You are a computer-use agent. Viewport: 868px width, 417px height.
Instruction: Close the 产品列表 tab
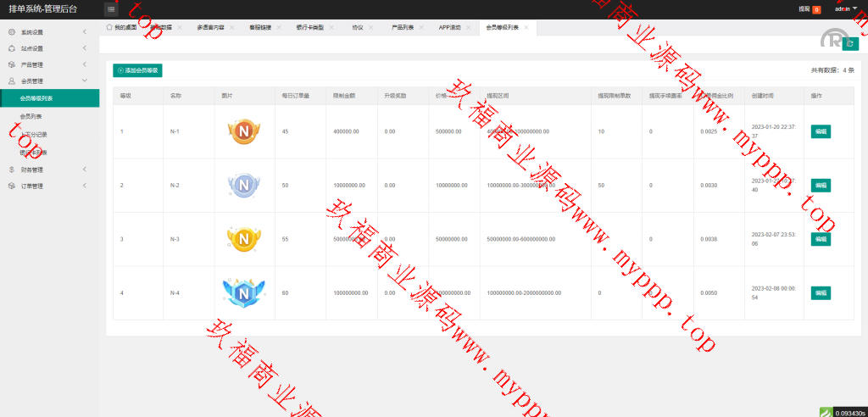pos(421,27)
